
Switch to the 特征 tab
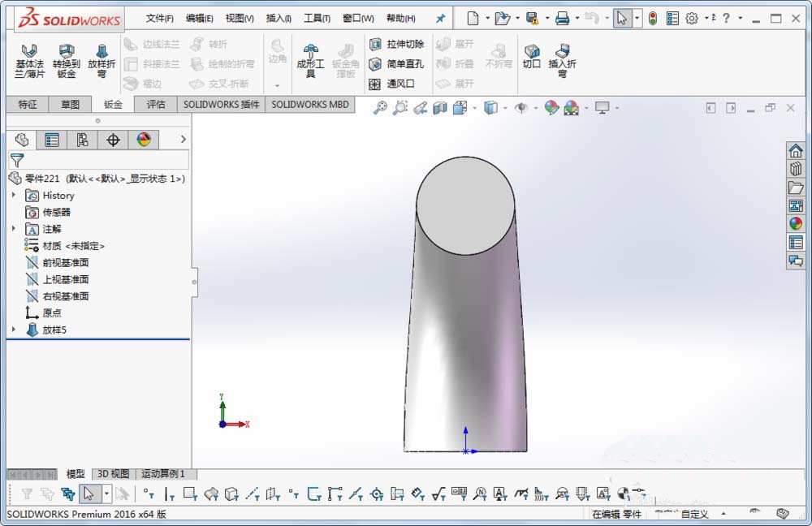(x=28, y=105)
